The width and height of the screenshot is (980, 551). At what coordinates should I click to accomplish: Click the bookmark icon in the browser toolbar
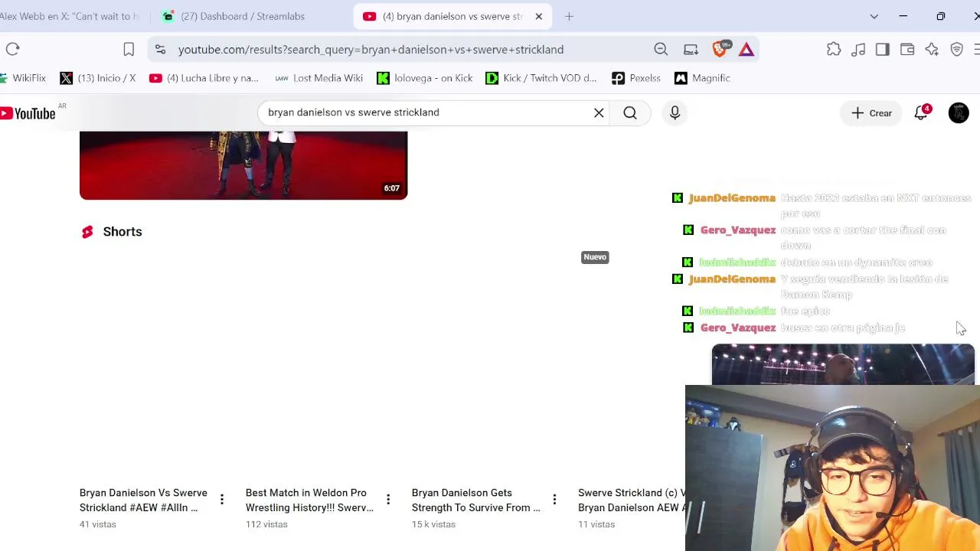pos(129,50)
